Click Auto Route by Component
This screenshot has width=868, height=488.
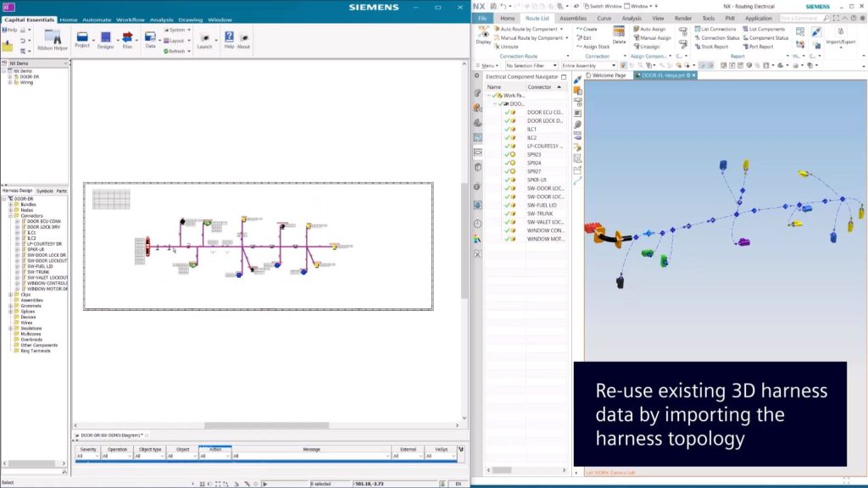coord(526,30)
